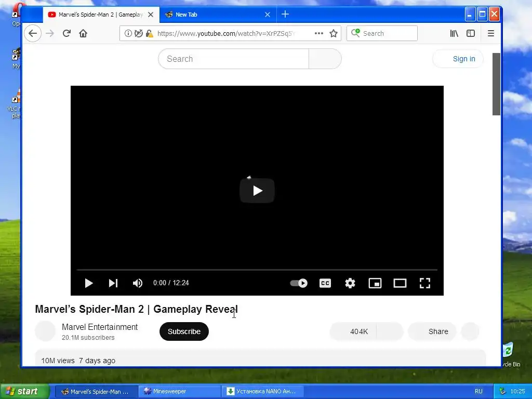This screenshot has width=532, height=399.
Task: Enter full screen mode
Action: (425, 283)
